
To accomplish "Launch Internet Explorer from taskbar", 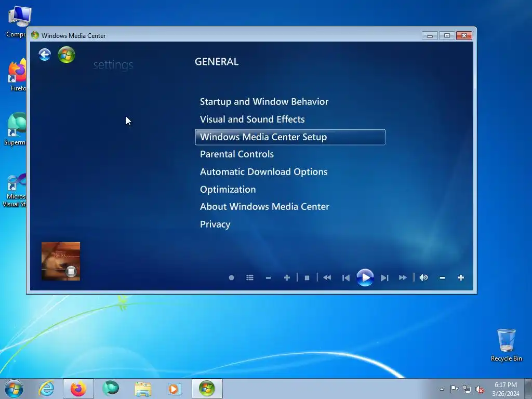I will [46, 389].
